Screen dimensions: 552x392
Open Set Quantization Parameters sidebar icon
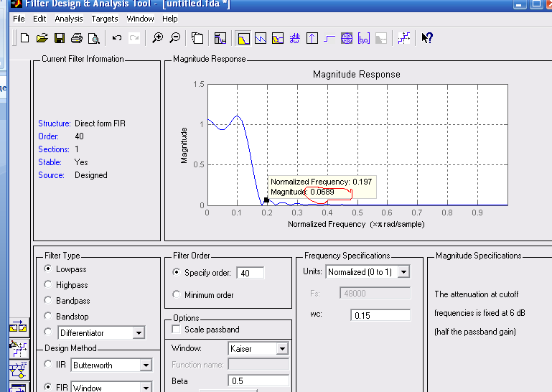click(18, 349)
